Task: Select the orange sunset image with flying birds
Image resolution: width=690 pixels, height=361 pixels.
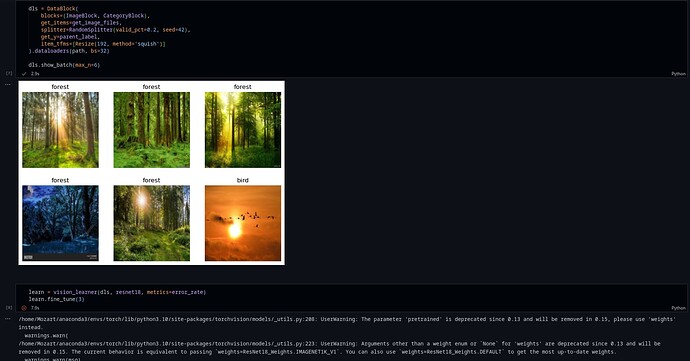Action: (x=242, y=223)
